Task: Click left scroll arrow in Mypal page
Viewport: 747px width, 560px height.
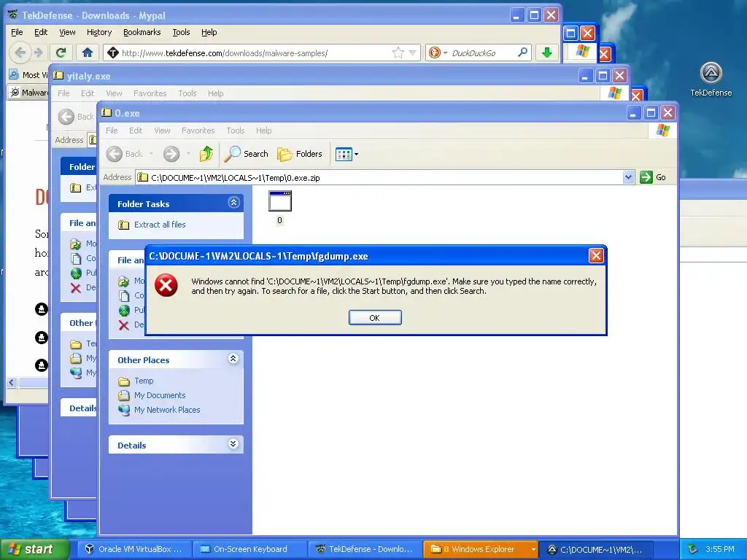Action: coord(12,382)
